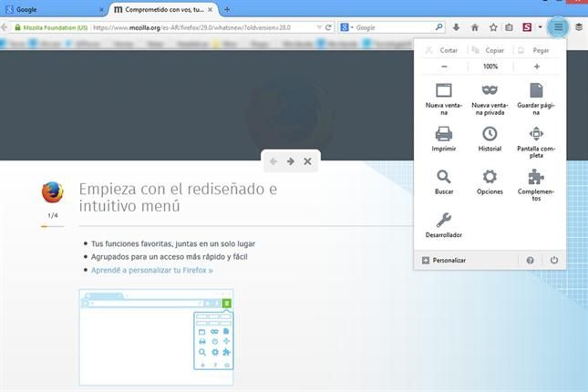Zoom out with the minus button

tap(444, 67)
